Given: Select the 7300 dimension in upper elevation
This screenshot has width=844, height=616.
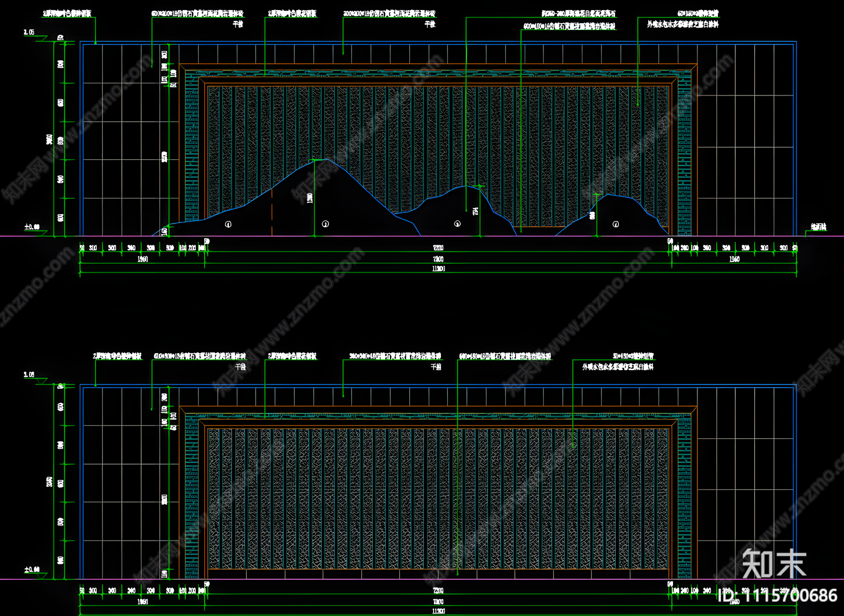Looking at the screenshot, I should tap(438, 259).
